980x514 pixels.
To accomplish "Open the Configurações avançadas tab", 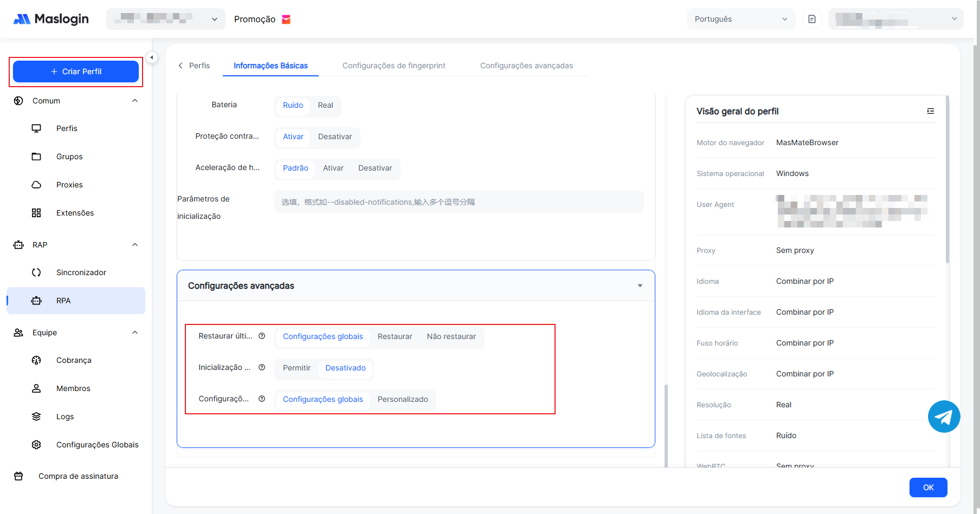I will [526, 66].
